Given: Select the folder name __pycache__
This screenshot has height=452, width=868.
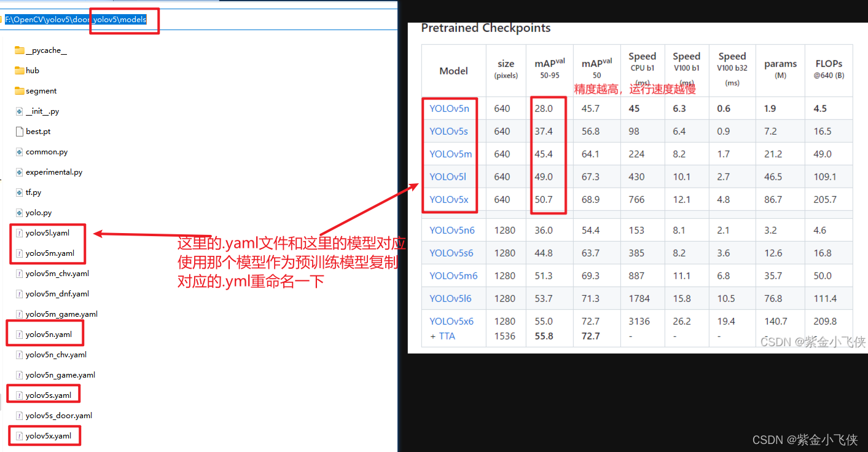Looking at the screenshot, I should click(x=46, y=50).
